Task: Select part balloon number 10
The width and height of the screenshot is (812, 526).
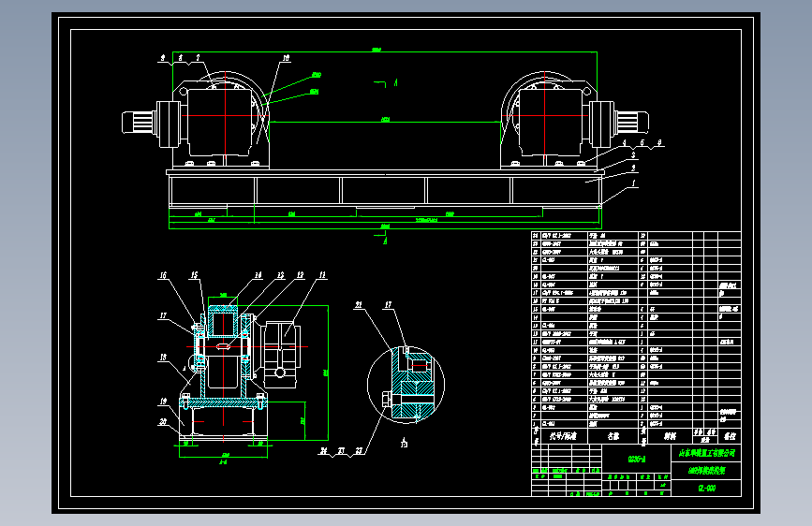Action: click(x=286, y=59)
